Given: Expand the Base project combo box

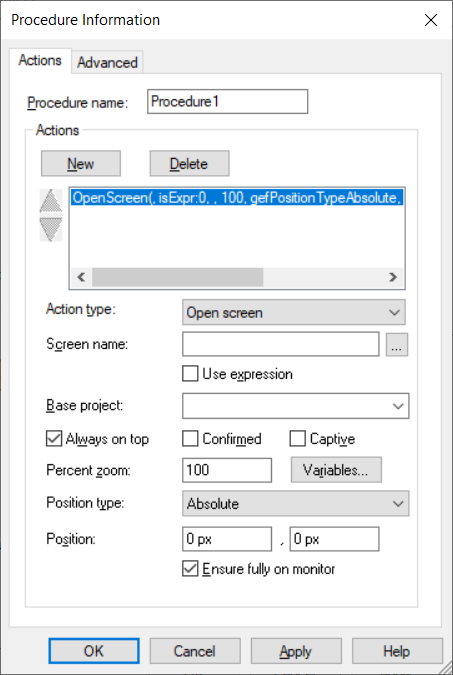Looking at the screenshot, I should click(x=295, y=406).
